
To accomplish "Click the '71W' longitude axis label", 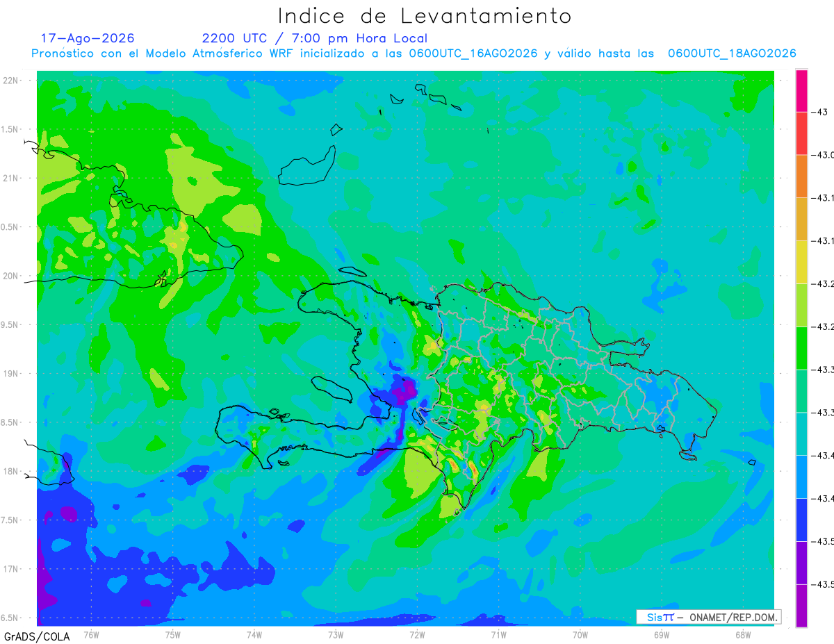I will pos(498,634).
